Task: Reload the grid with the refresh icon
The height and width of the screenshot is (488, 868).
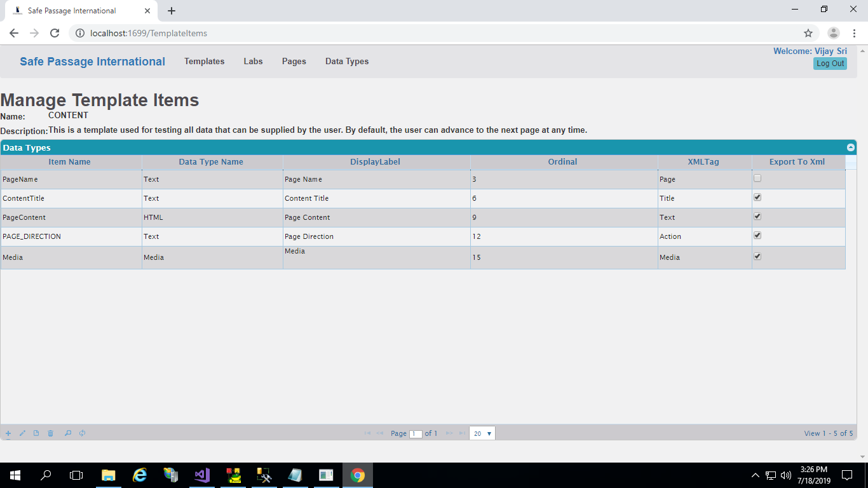Action: click(x=82, y=433)
